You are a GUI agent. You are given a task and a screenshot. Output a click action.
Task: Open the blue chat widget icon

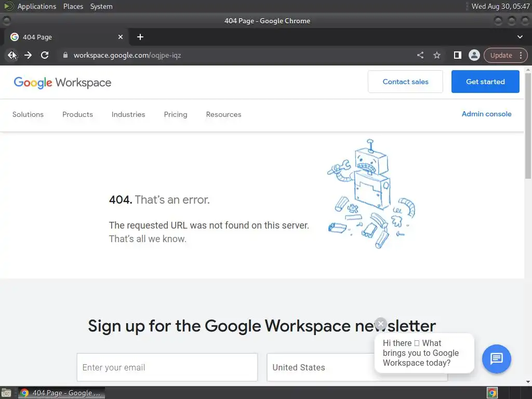(496, 358)
